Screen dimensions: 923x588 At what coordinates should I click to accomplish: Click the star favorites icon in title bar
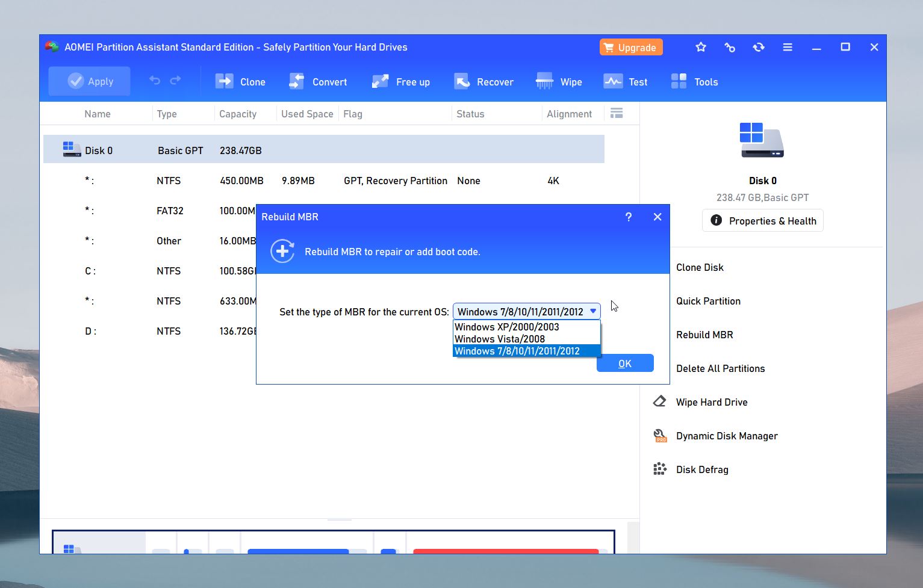pyautogui.click(x=701, y=47)
